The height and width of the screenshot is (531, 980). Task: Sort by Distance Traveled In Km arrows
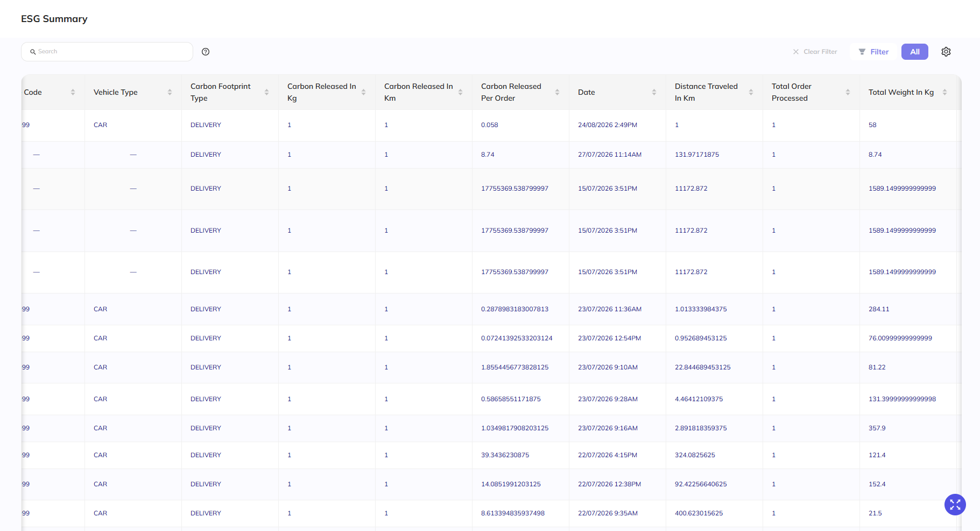(751, 92)
